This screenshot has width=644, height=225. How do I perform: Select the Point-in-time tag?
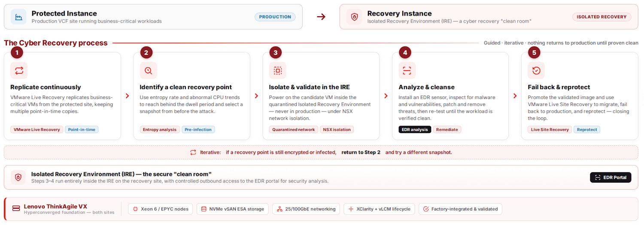82,129
